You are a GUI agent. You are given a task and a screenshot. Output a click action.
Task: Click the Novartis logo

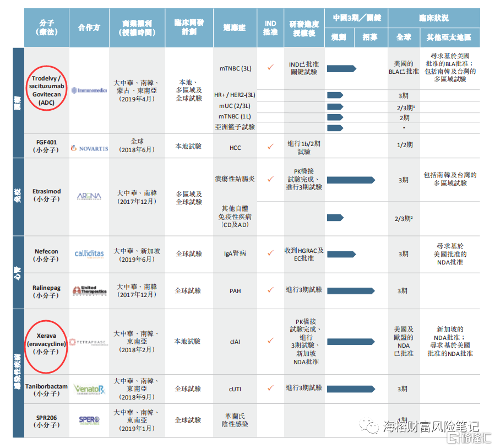[89, 148]
